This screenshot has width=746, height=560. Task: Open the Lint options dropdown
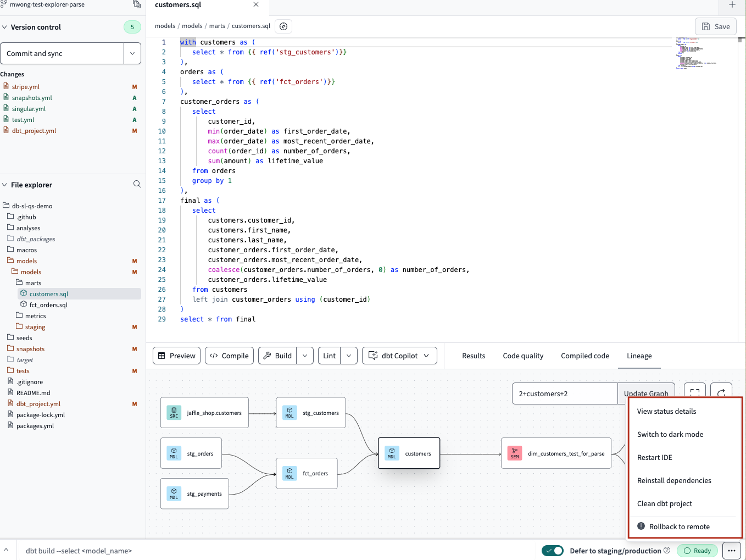point(350,356)
